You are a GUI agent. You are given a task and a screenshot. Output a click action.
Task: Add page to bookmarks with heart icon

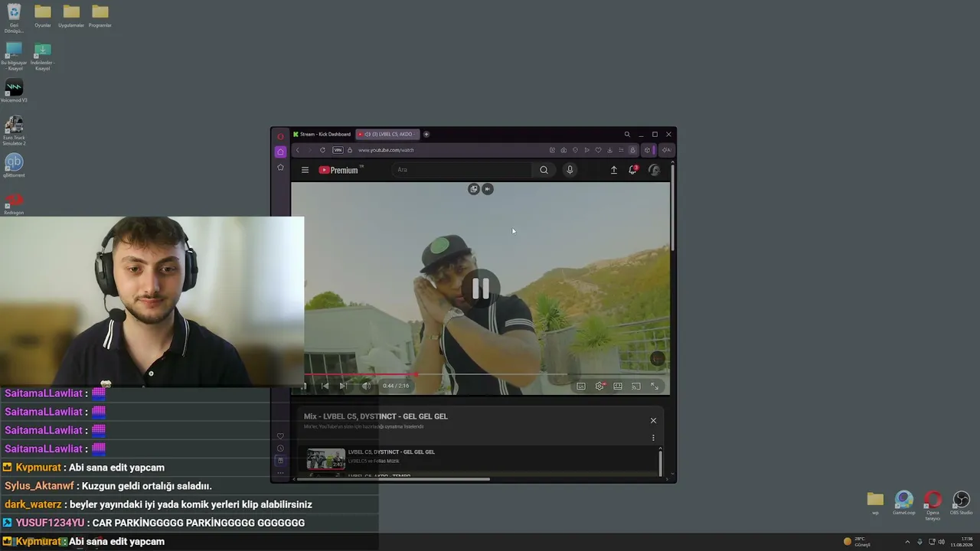point(598,150)
